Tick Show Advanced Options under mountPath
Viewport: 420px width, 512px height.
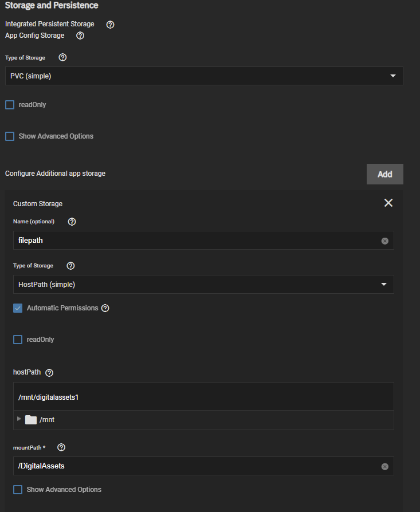tap(18, 490)
